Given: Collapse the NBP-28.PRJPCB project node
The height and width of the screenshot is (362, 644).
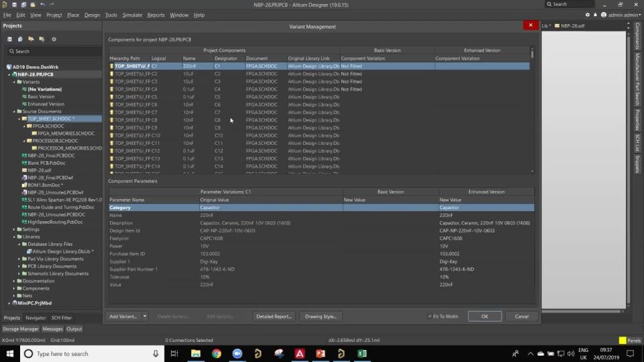Looking at the screenshot, I should [x=9, y=74].
